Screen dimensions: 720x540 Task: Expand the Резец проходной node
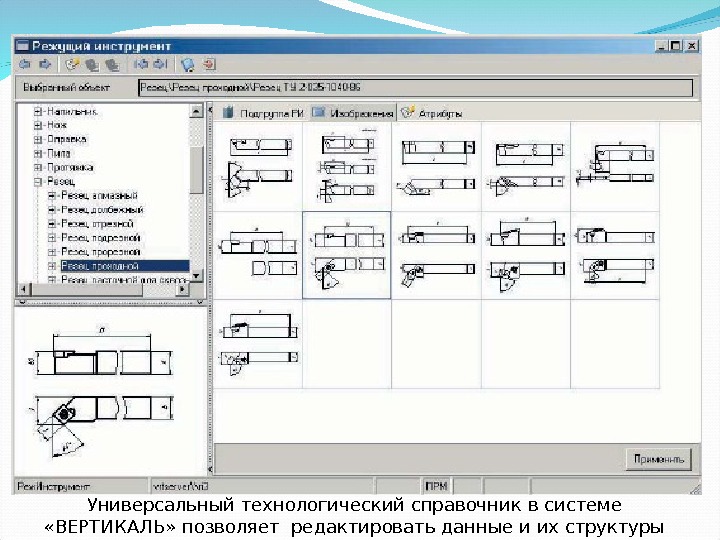52,266
